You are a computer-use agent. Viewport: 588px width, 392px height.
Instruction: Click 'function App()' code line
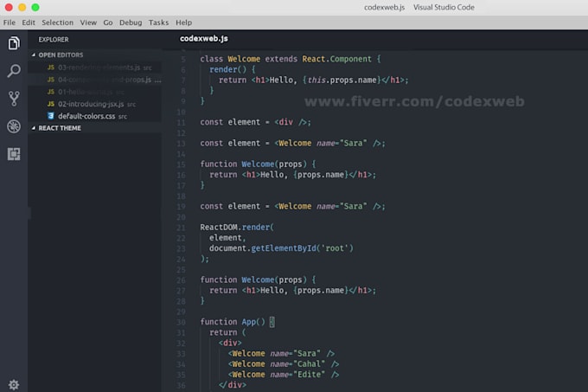click(238, 322)
